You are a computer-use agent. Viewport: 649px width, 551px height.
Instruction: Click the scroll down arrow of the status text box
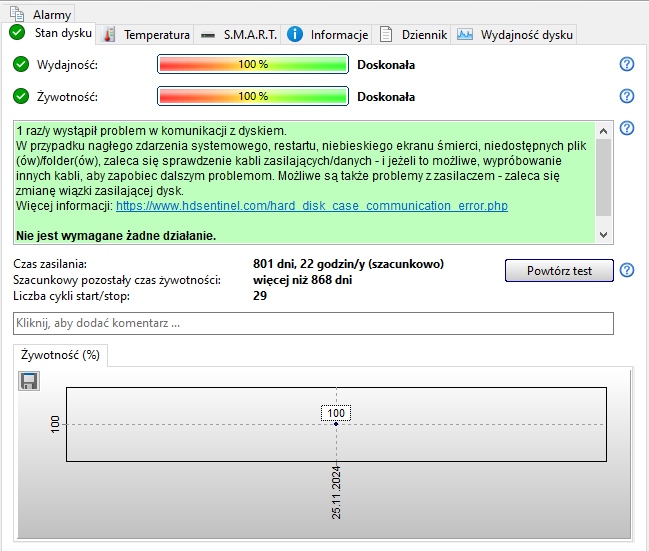click(x=603, y=235)
